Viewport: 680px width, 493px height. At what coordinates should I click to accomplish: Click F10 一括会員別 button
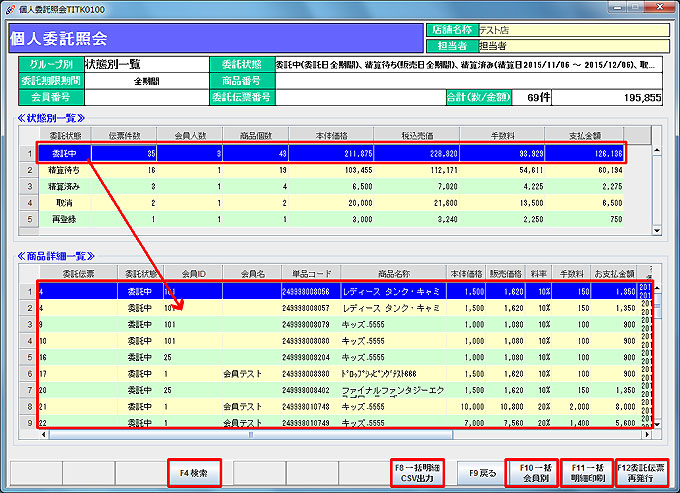pos(532,470)
